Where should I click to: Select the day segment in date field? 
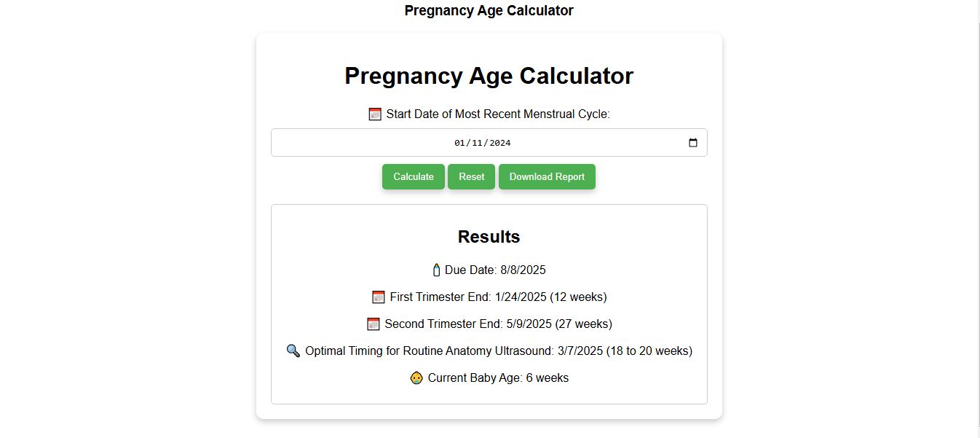coord(478,143)
